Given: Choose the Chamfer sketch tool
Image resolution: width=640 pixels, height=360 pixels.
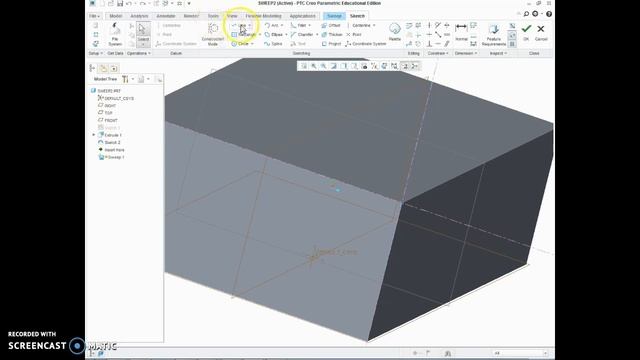Looking at the screenshot, I should 302,35.
